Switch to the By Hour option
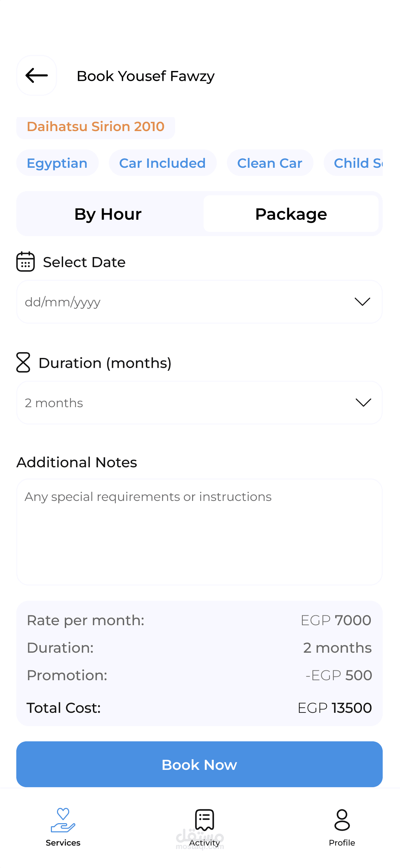400x868 pixels. [108, 214]
